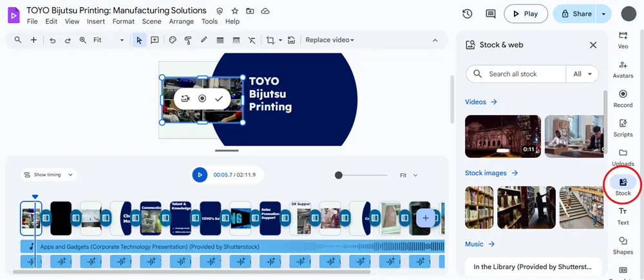Open the Arrange menu
This screenshot has height=280, width=644.
(181, 21)
